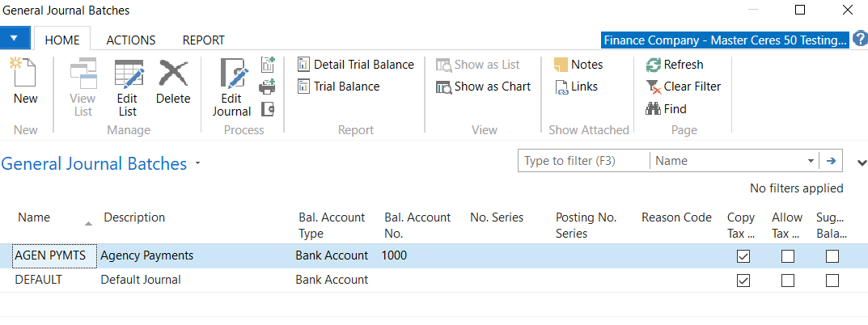Toggle Allow Tax checkbox for DEFAULT row

pyautogui.click(x=787, y=281)
